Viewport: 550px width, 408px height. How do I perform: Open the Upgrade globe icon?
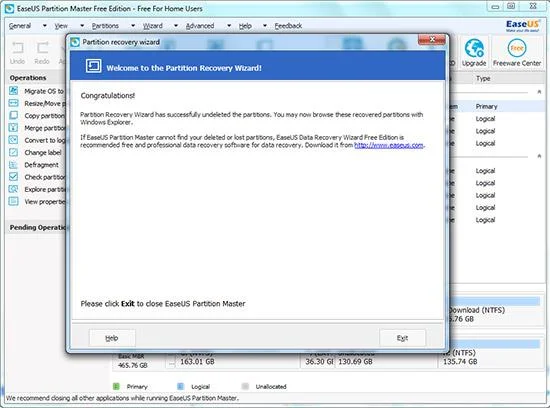coord(474,48)
